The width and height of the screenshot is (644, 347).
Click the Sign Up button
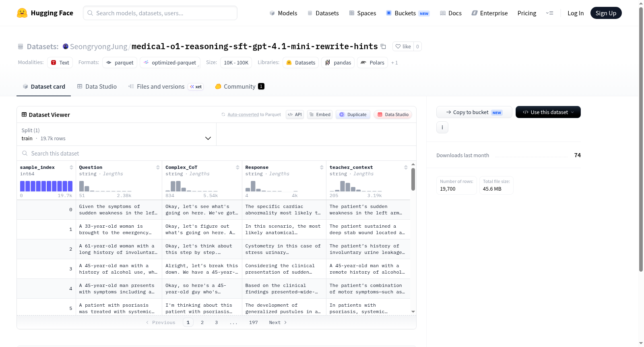pyautogui.click(x=606, y=13)
